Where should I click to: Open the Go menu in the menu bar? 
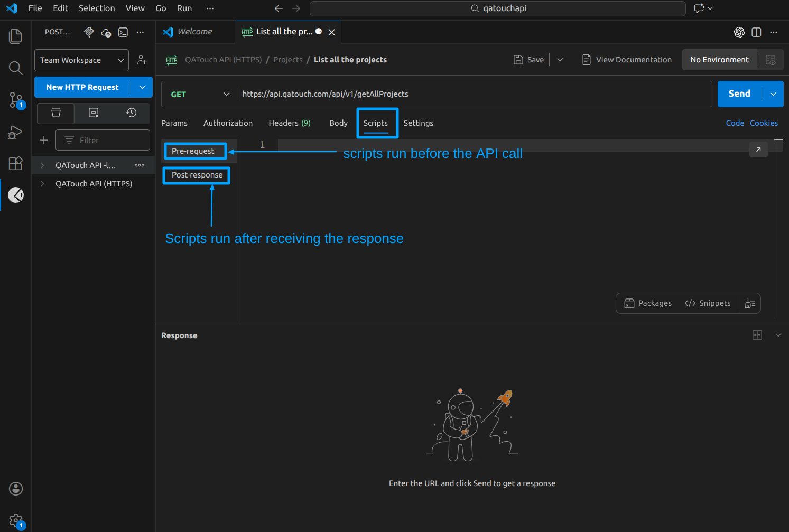point(161,8)
